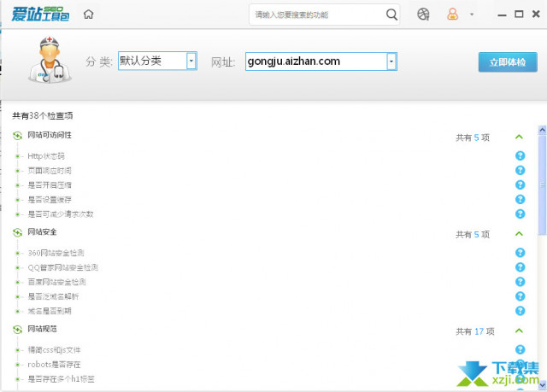Select the 是否泛域名解析 item
Viewport: 547px width, 392px height.
tap(53, 296)
